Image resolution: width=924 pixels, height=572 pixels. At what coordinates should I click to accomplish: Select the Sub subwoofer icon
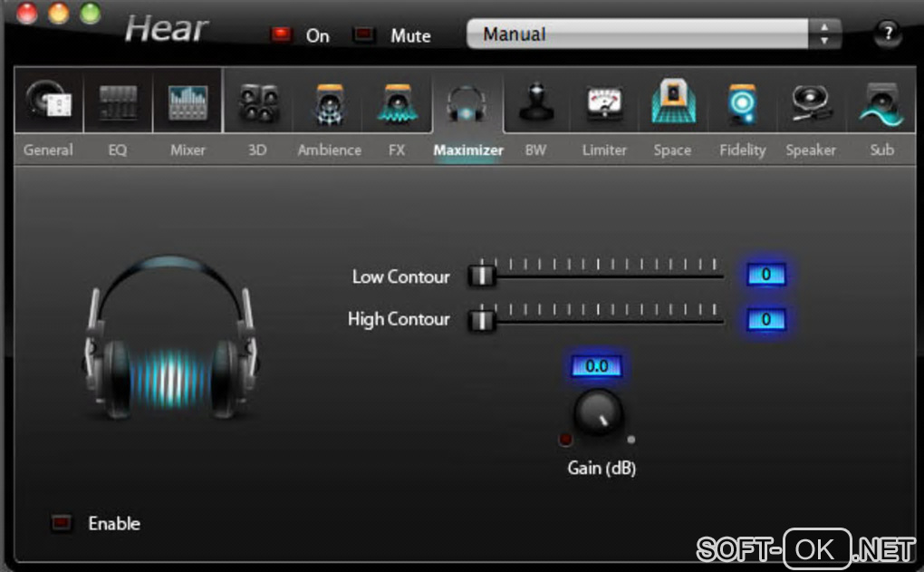tap(881, 105)
